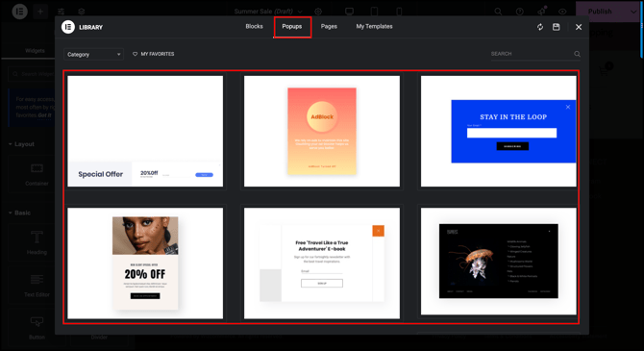Collapse the Basic widgets section
Image resolution: width=644 pixels, height=351 pixels.
20,213
